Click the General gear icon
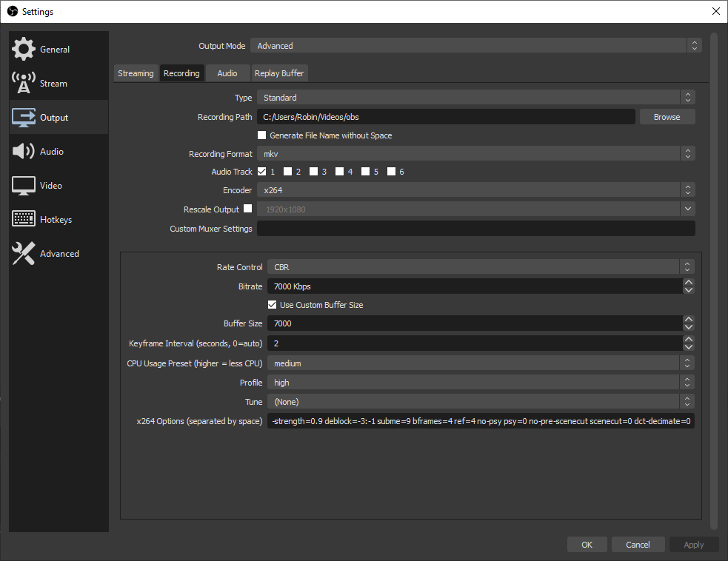 (23, 49)
